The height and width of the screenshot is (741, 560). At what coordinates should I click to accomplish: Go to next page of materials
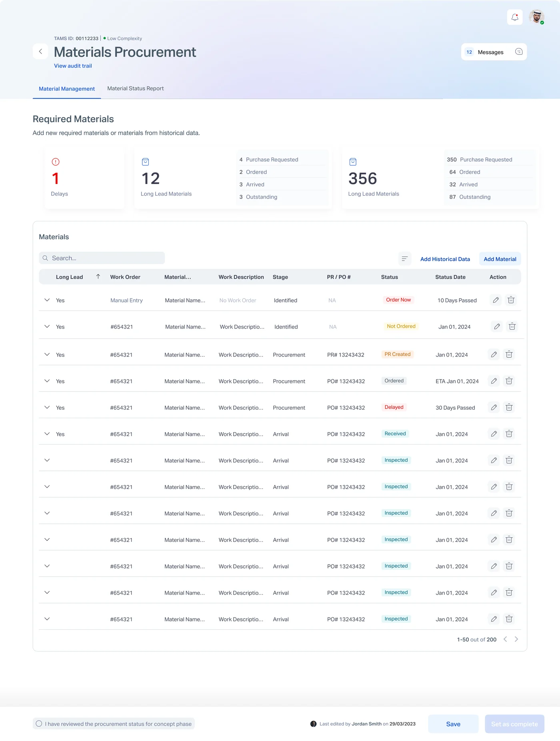pos(516,639)
